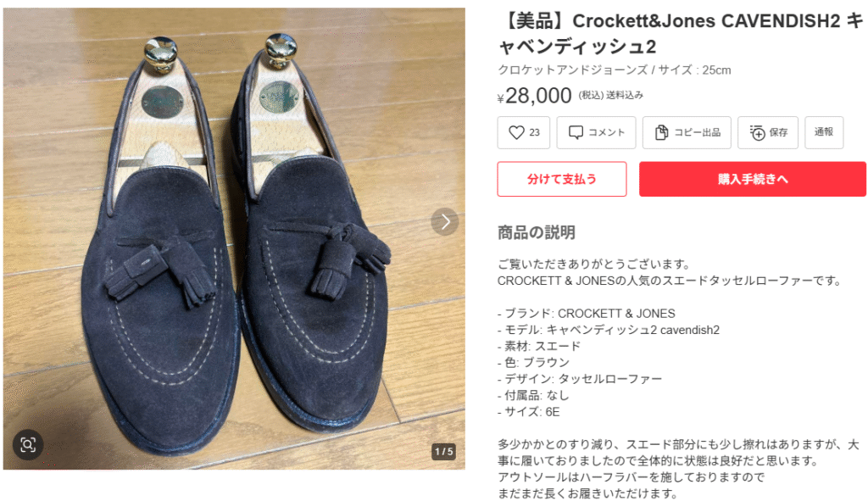Choose 分けて支払う installment payment button

[x=562, y=179]
